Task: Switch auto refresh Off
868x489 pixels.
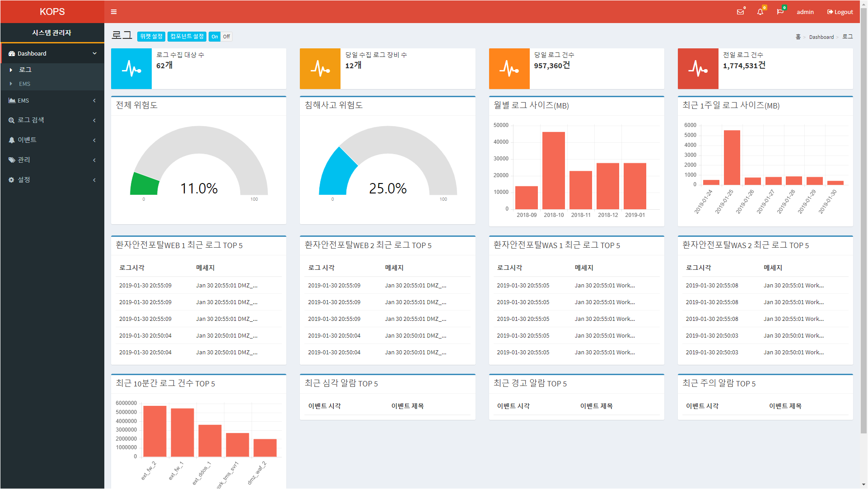Action: pyautogui.click(x=226, y=37)
